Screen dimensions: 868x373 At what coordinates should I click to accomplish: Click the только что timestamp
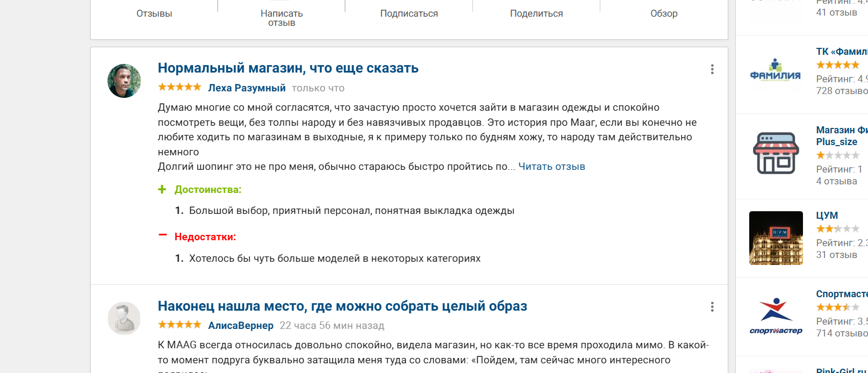click(318, 88)
